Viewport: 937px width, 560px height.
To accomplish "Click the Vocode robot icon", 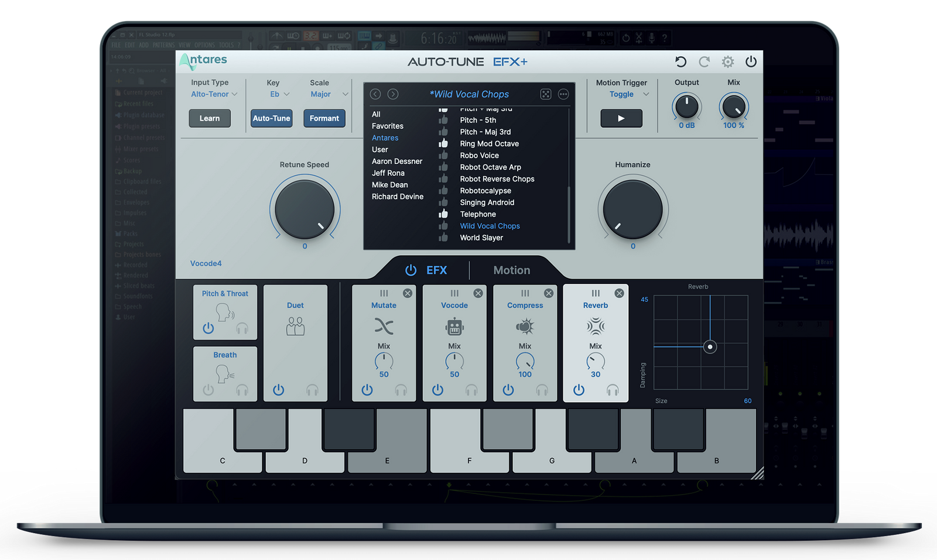I will 454,326.
